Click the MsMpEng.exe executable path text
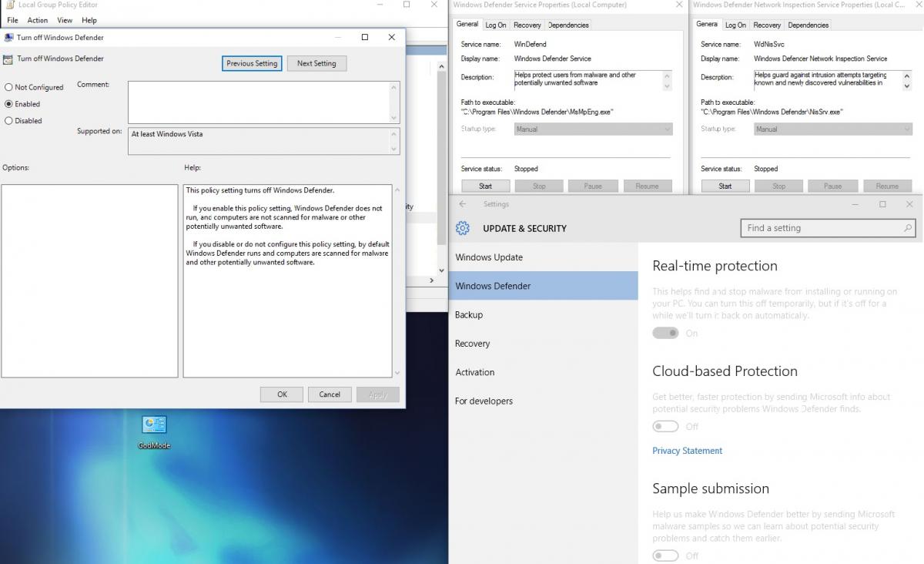Image resolution: width=924 pixels, height=564 pixels. (537, 112)
